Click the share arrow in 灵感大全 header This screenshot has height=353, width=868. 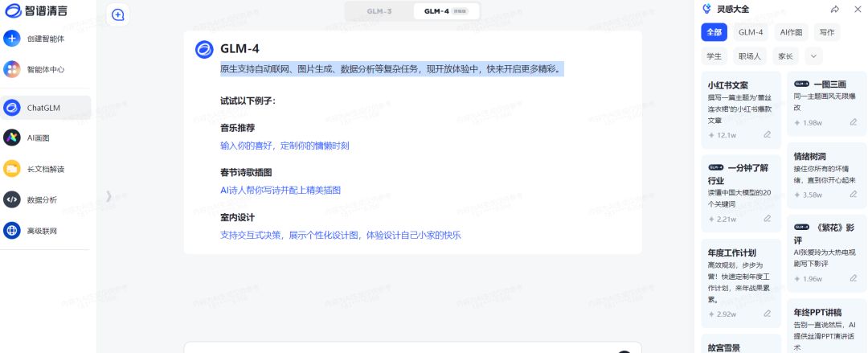pyautogui.click(x=834, y=9)
